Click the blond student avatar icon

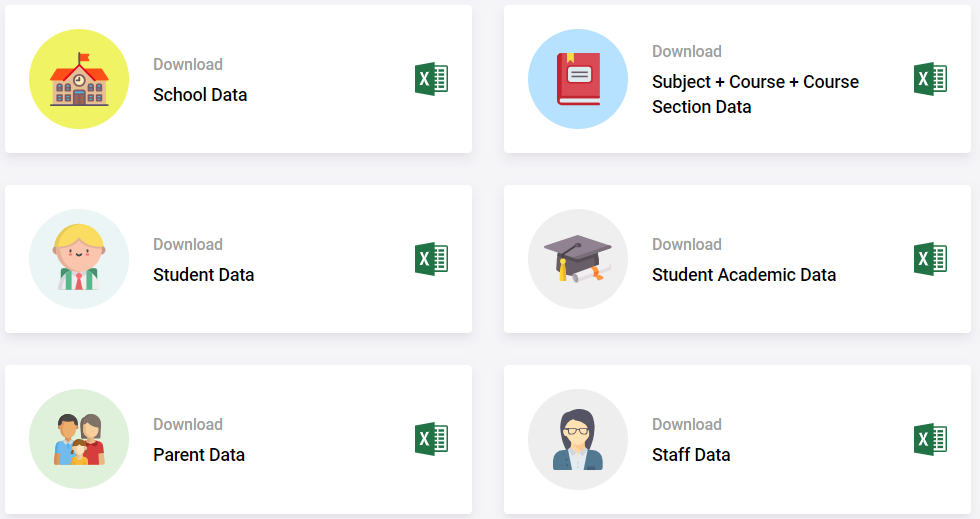coord(79,259)
